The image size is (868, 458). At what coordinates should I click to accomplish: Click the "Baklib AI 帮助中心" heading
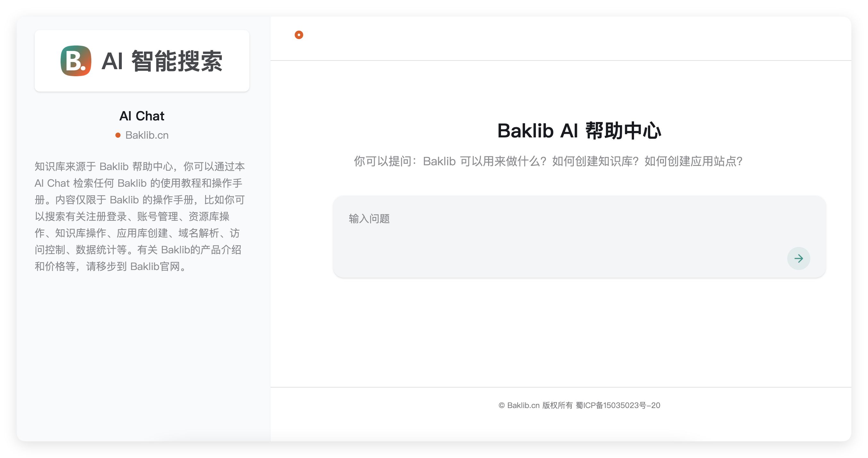(x=579, y=130)
